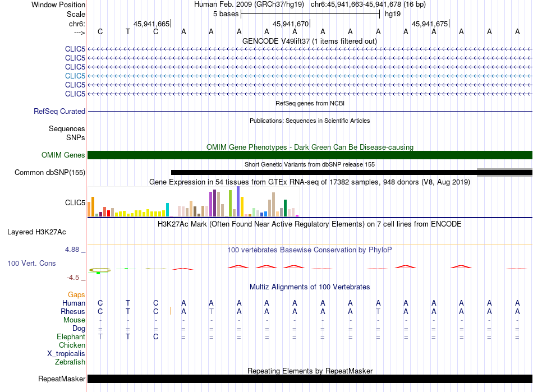Viewport: 533px width, 392px height.
Task: Select the Rhesus species label
Action: [x=73, y=311]
